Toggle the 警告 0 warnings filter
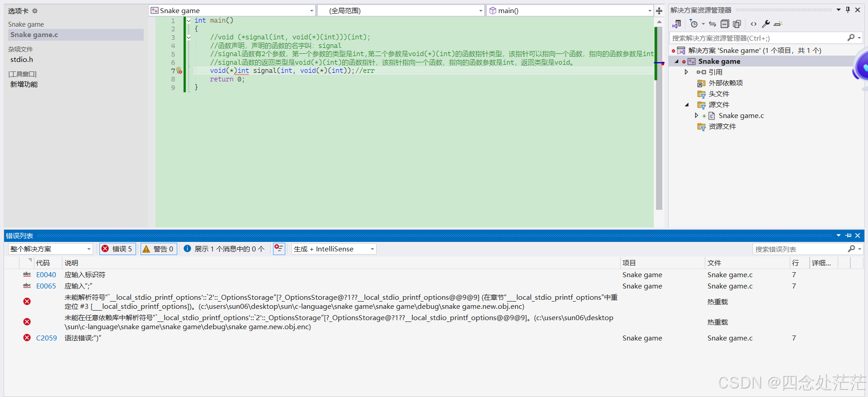 click(159, 249)
